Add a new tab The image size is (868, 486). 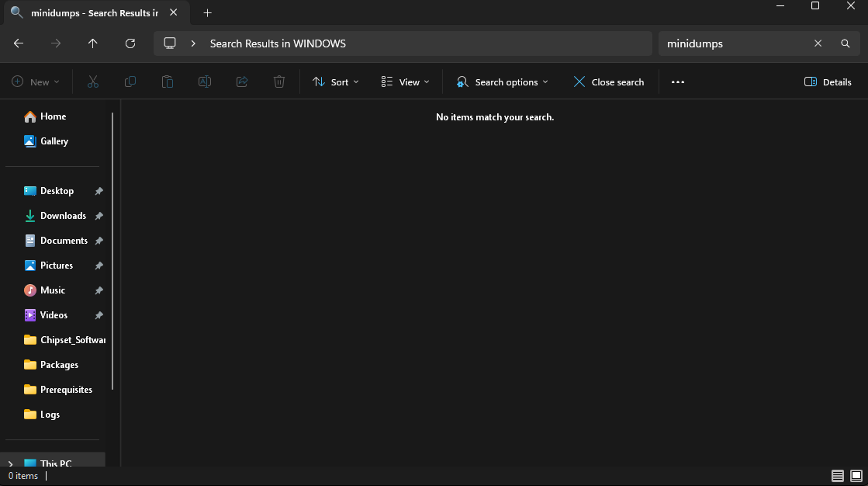click(208, 12)
